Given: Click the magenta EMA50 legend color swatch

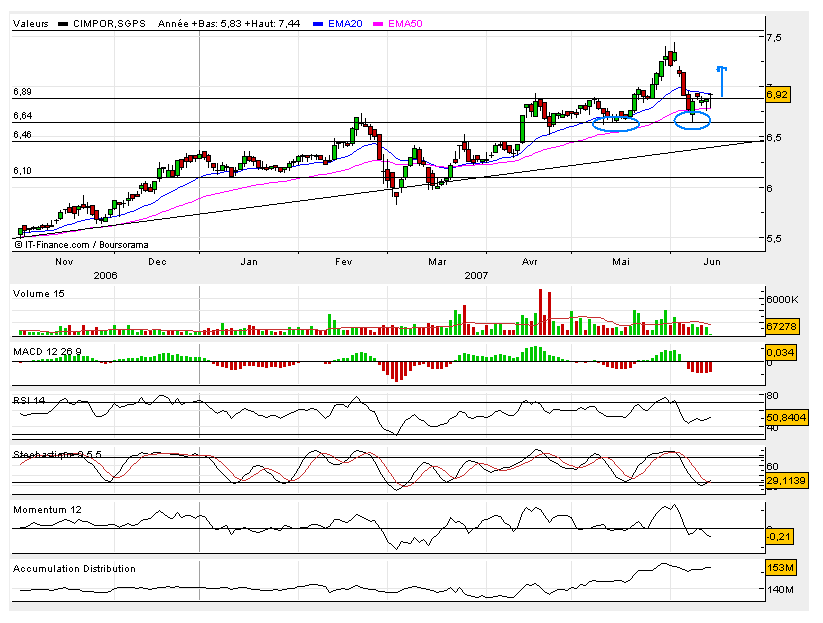Looking at the screenshot, I should pyautogui.click(x=378, y=24).
